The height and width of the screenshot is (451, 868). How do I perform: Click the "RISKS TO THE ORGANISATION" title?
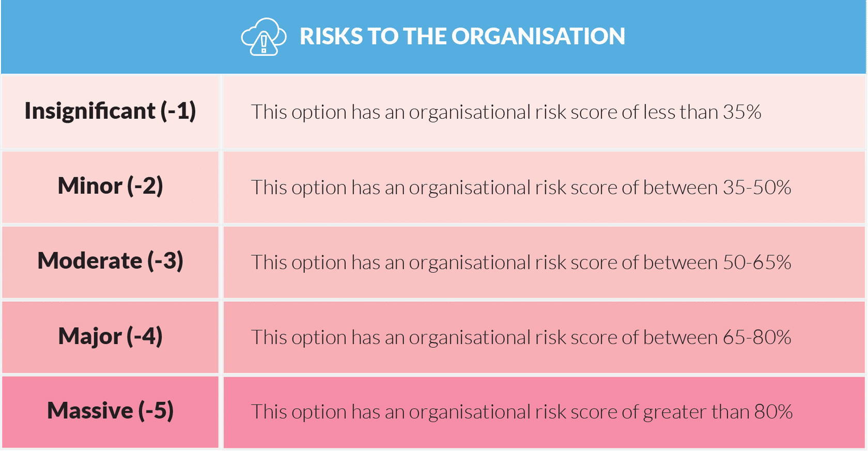[462, 37]
